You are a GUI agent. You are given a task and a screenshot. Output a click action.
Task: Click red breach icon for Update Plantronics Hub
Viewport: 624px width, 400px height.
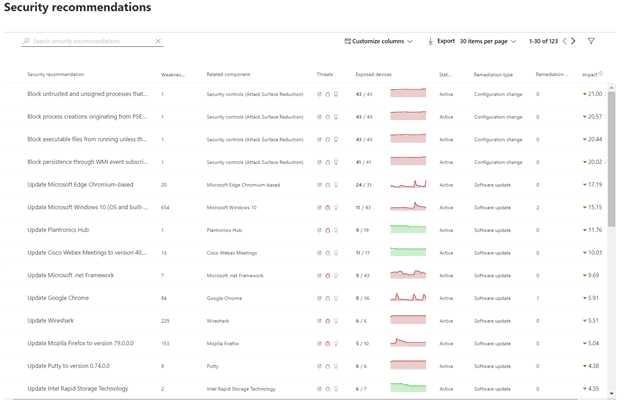(328, 230)
